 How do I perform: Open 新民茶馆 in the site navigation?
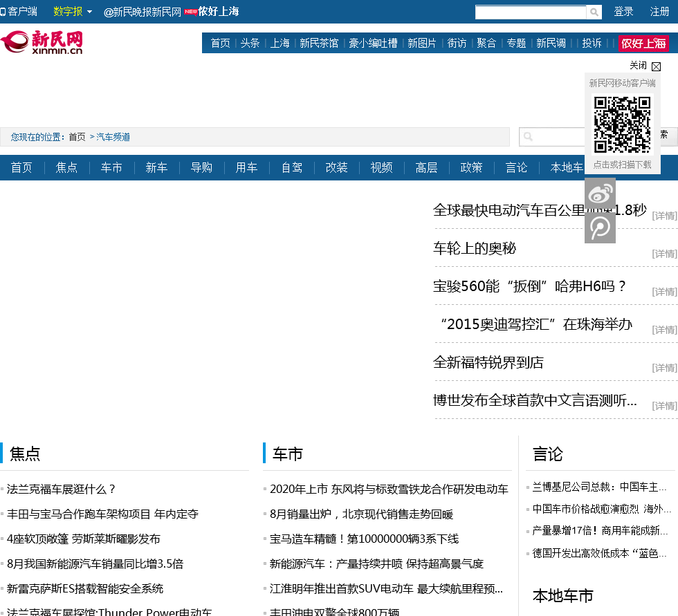click(x=319, y=43)
